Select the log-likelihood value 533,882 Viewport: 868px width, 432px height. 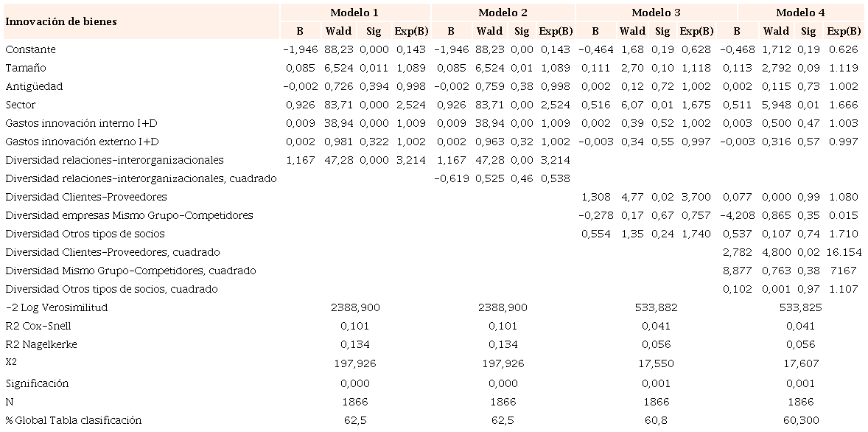click(656, 307)
